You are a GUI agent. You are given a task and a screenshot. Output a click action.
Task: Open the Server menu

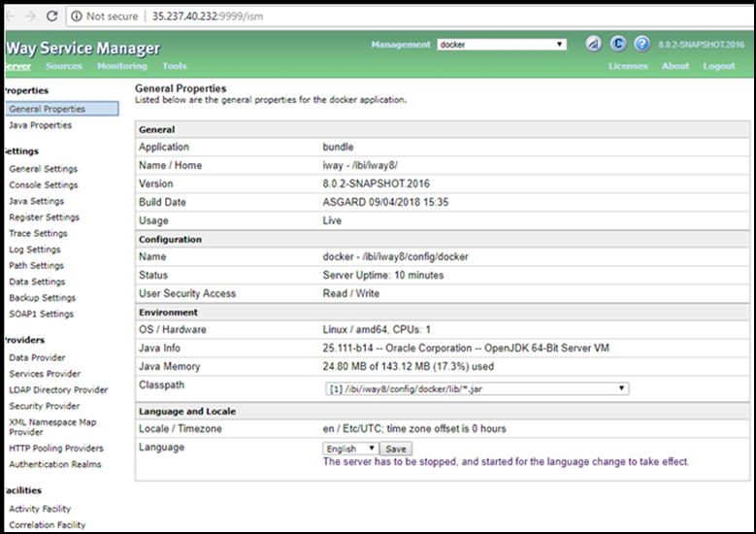pyautogui.click(x=17, y=66)
